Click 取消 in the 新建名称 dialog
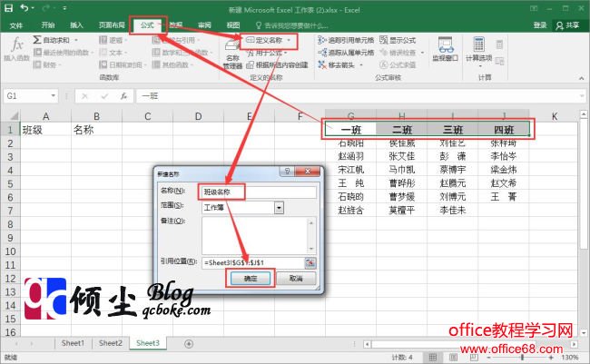This screenshot has height=364, width=590. [296, 278]
